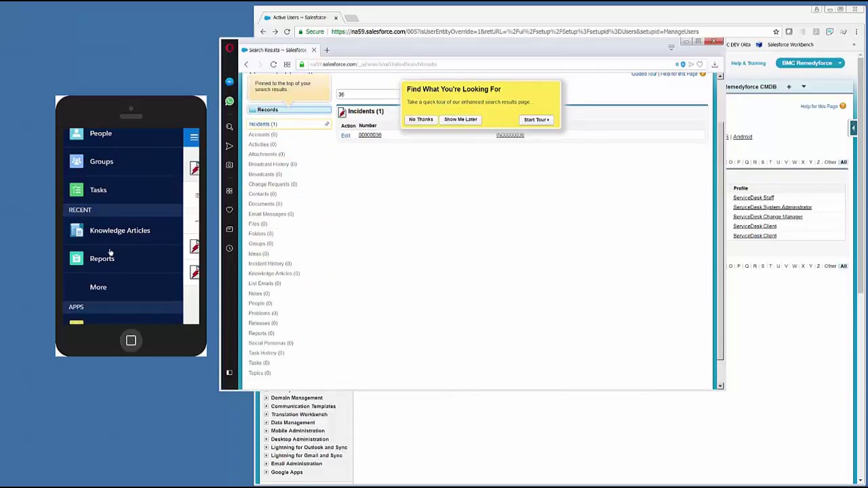Tap the hamburger menu on the phone

point(194,138)
